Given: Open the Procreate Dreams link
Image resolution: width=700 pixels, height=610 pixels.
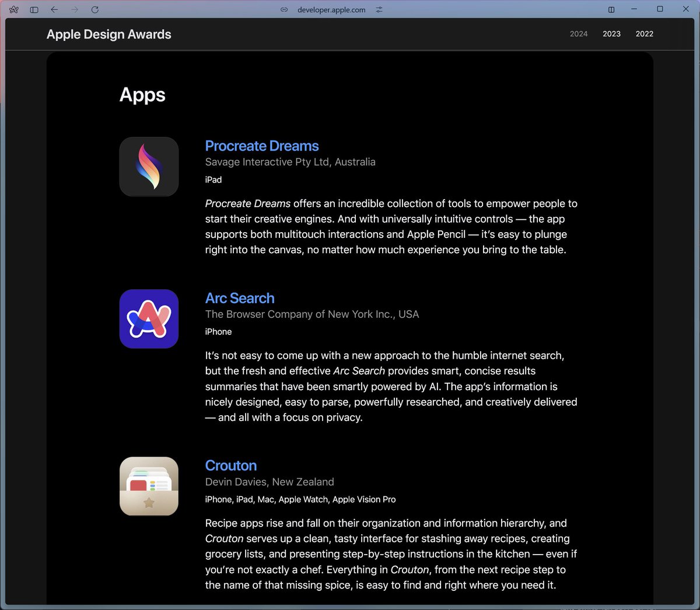Looking at the screenshot, I should point(262,146).
